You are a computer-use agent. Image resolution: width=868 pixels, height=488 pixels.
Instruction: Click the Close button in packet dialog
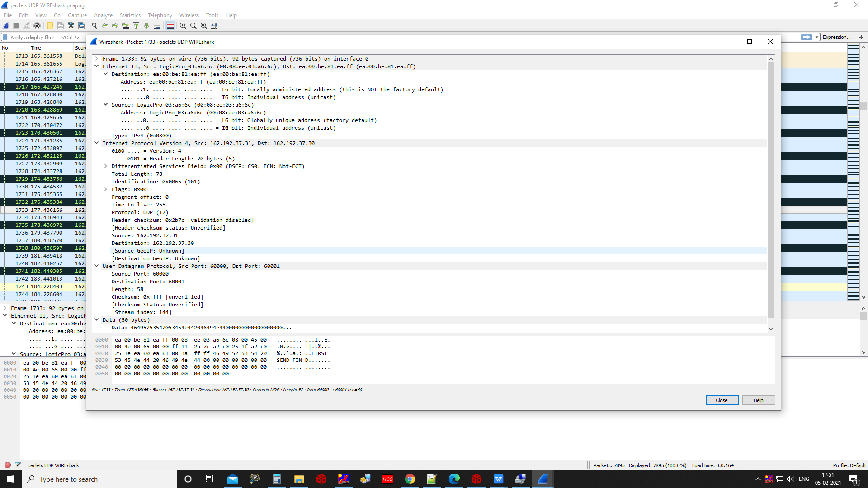click(x=722, y=400)
